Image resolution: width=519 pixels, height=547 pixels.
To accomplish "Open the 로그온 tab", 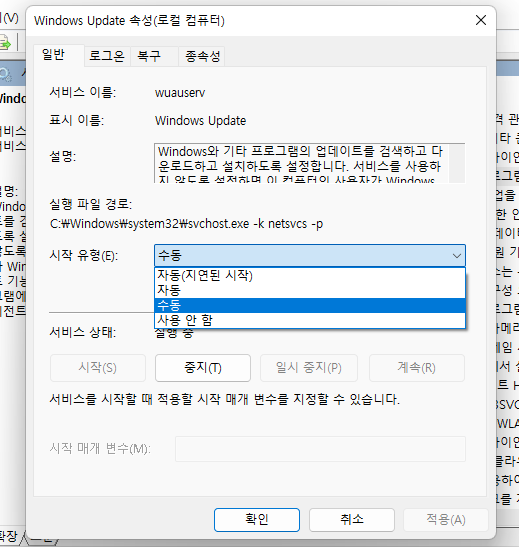I will tap(107, 56).
